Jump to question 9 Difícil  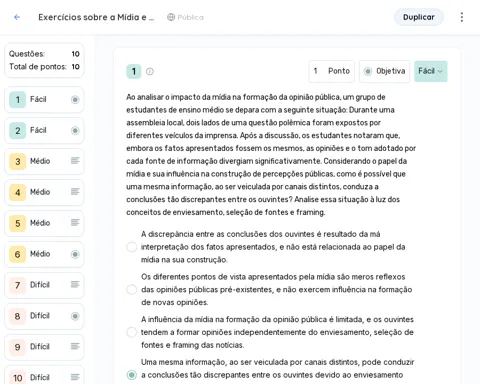44,347
